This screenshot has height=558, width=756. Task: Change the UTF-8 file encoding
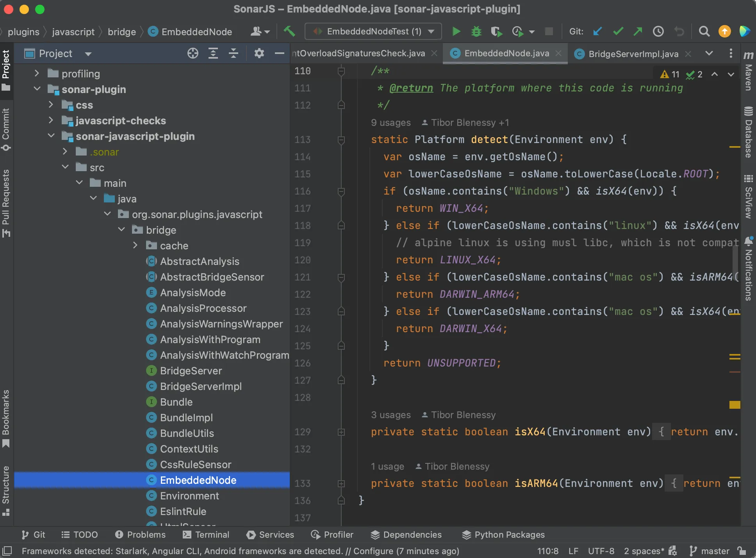click(x=601, y=551)
